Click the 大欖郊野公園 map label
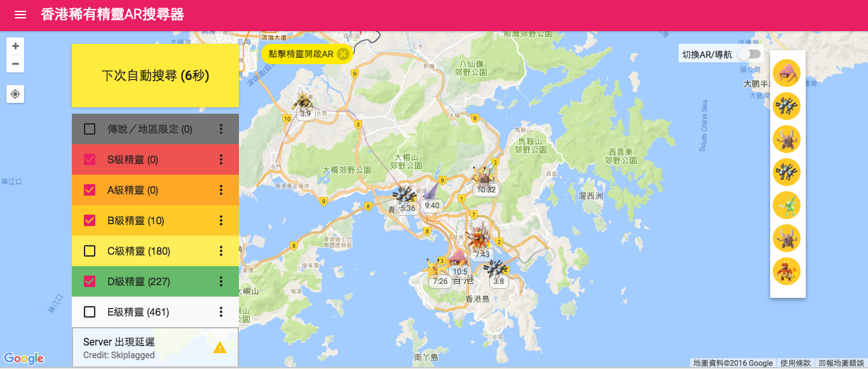This screenshot has width=868, height=369. pyautogui.click(x=347, y=170)
